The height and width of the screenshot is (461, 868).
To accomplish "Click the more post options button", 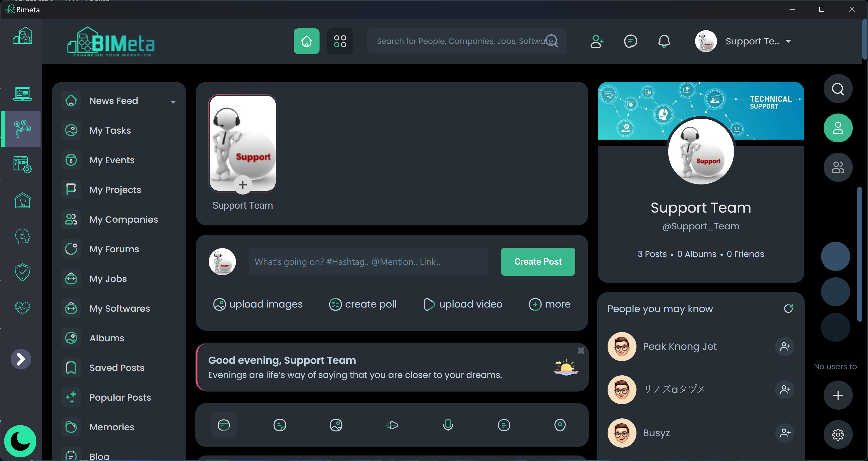I will [x=550, y=304].
